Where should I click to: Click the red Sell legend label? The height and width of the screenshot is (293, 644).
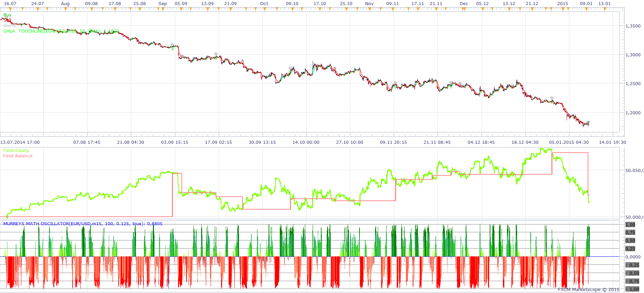point(7,20)
